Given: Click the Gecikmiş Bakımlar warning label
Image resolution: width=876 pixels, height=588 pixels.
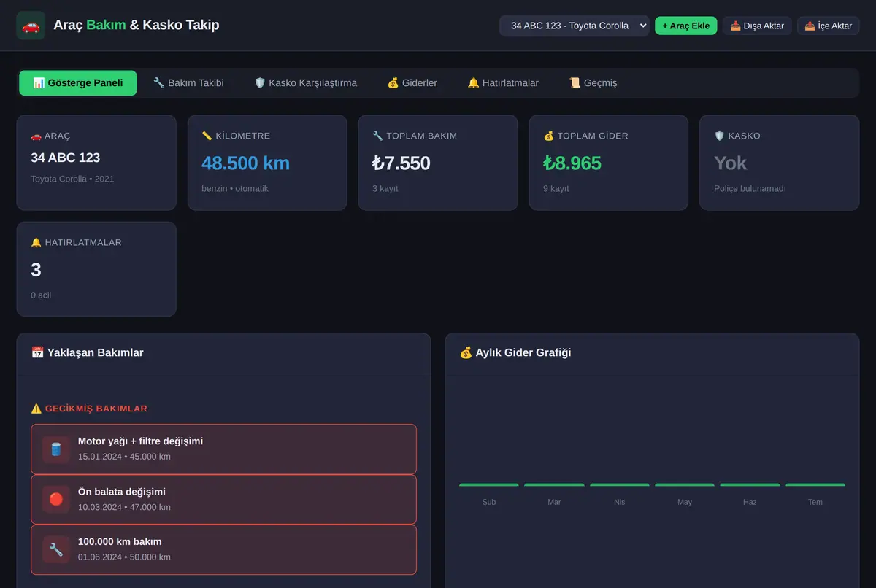Looking at the screenshot, I should click(89, 409).
